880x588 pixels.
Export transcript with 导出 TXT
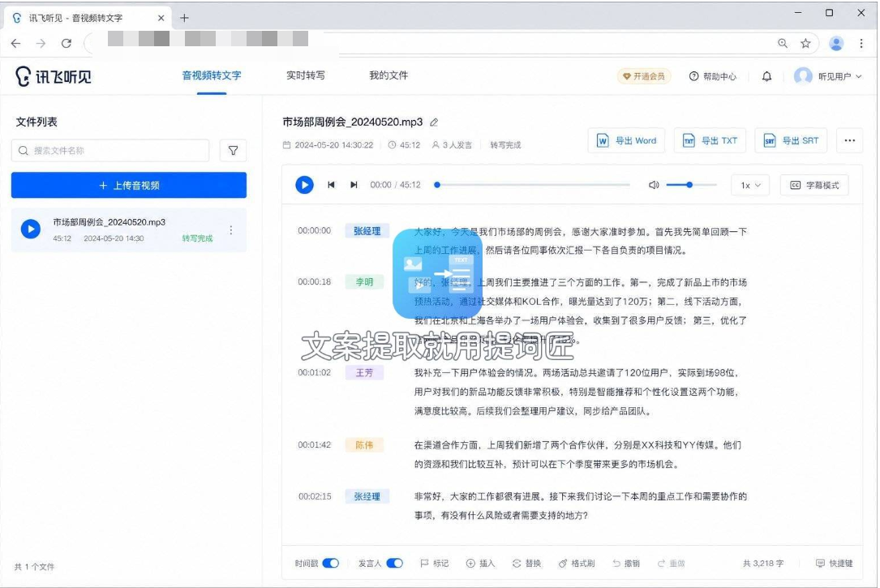point(710,140)
